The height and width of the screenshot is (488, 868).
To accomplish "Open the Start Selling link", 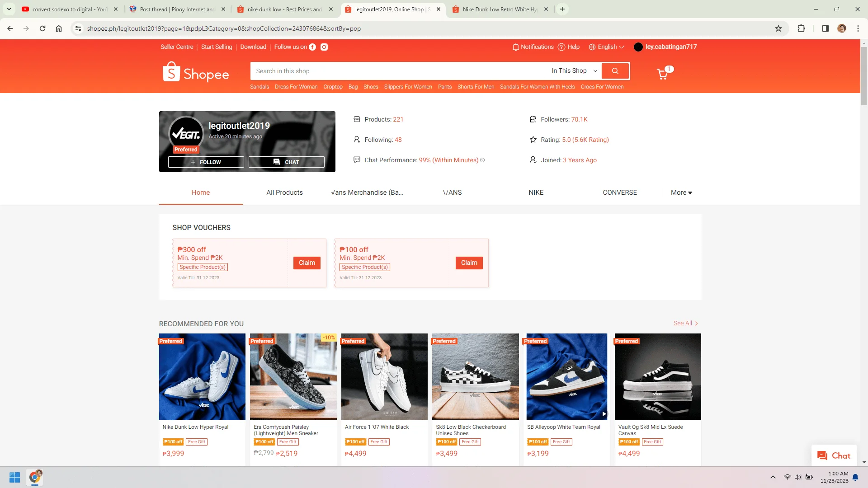I will (217, 47).
